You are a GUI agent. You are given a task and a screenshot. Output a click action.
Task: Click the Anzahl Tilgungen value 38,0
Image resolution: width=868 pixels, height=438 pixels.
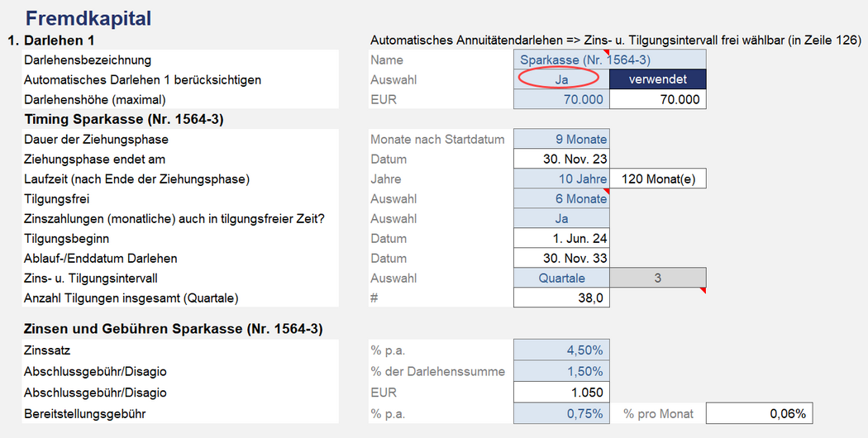click(560, 298)
